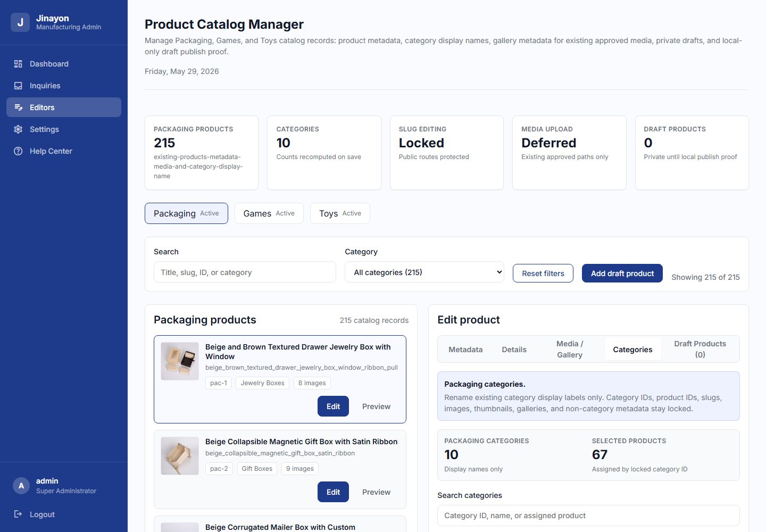Open Settings from the sidebar
Screen dimensions: 766x532
(x=64, y=129)
